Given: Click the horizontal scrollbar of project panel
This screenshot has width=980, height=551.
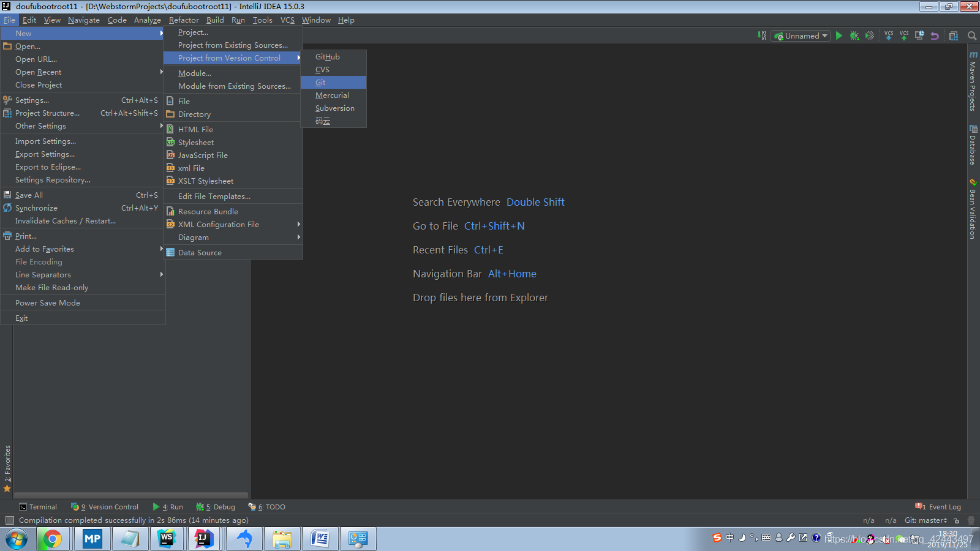Looking at the screenshot, I should pyautogui.click(x=131, y=495).
